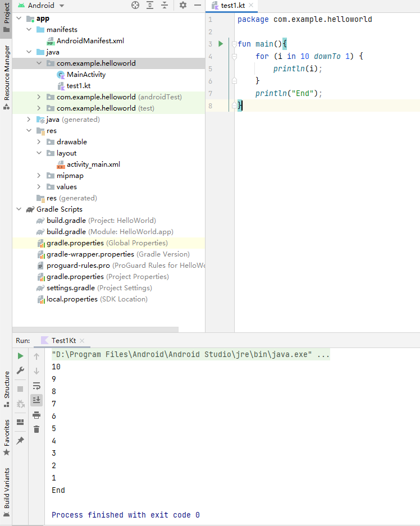Open gradle.properties (Project Properties)
This screenshot has height=526, width=420.
coord(103,277)
